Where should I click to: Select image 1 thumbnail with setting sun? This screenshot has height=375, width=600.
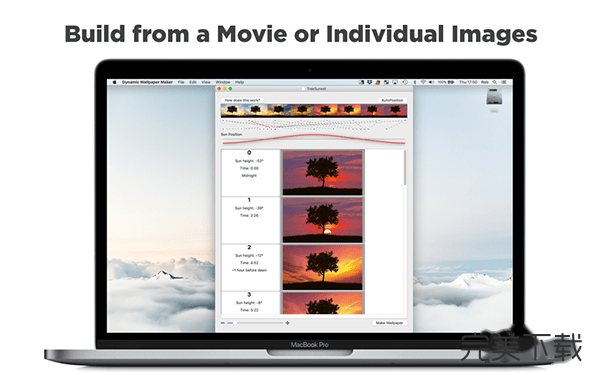(x=323, y=220)
